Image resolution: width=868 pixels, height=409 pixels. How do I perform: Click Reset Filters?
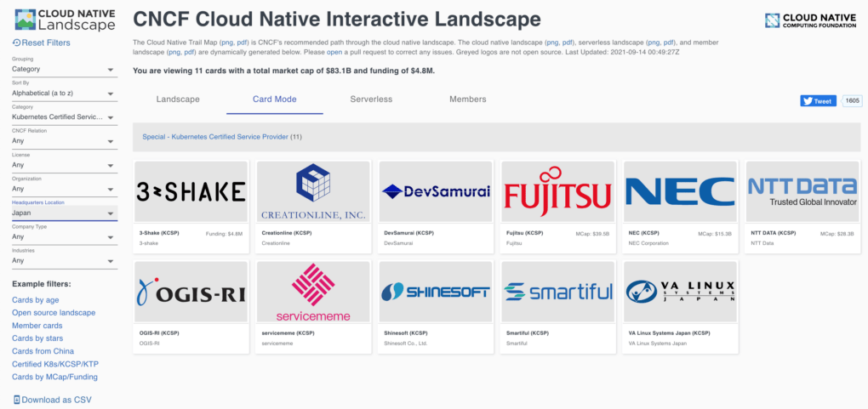click(x=42, y=43)
